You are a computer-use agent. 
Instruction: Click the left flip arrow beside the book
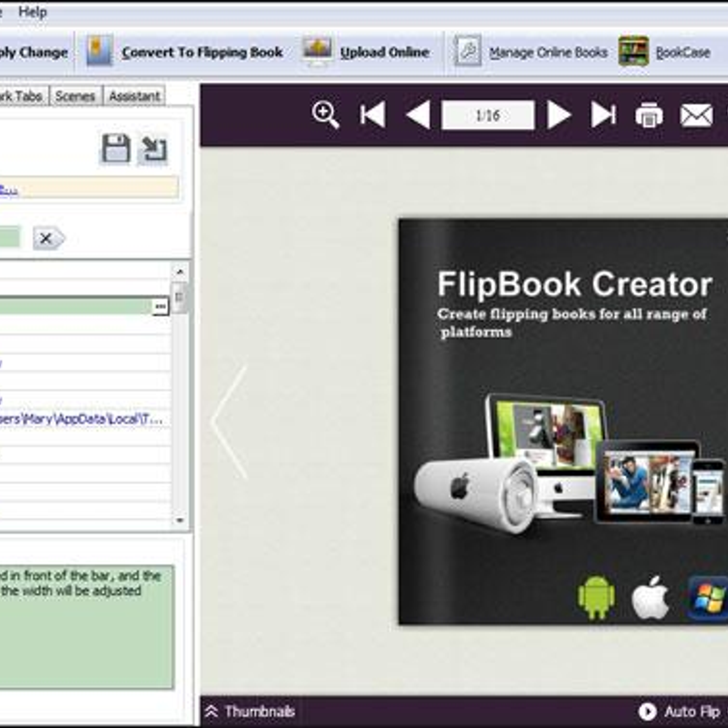pos(229,422)
